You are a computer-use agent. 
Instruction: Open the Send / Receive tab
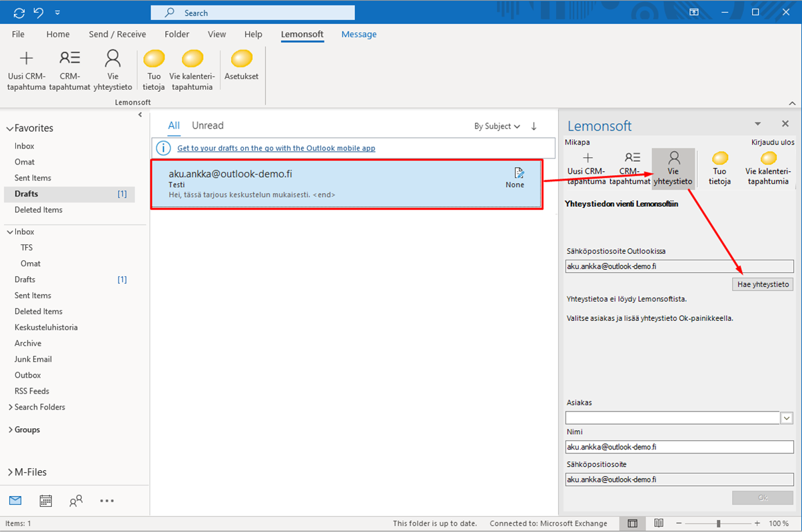pyautogui.click(x=117, y=35)
